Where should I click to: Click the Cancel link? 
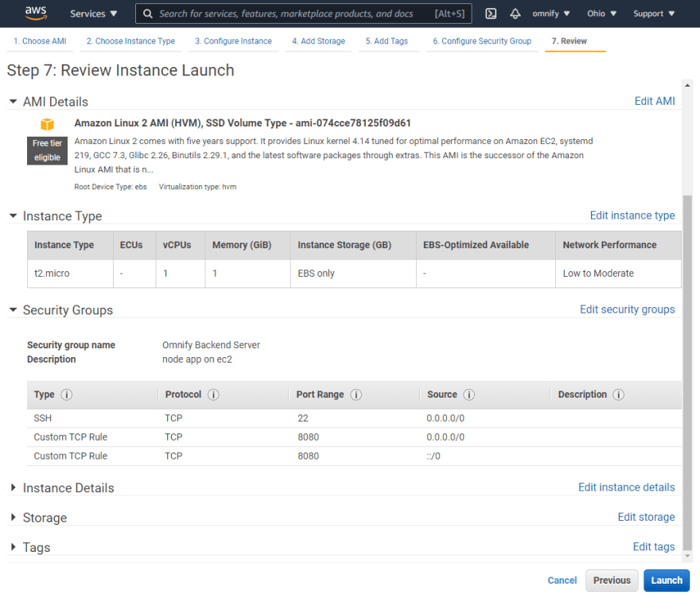point(562,580)
